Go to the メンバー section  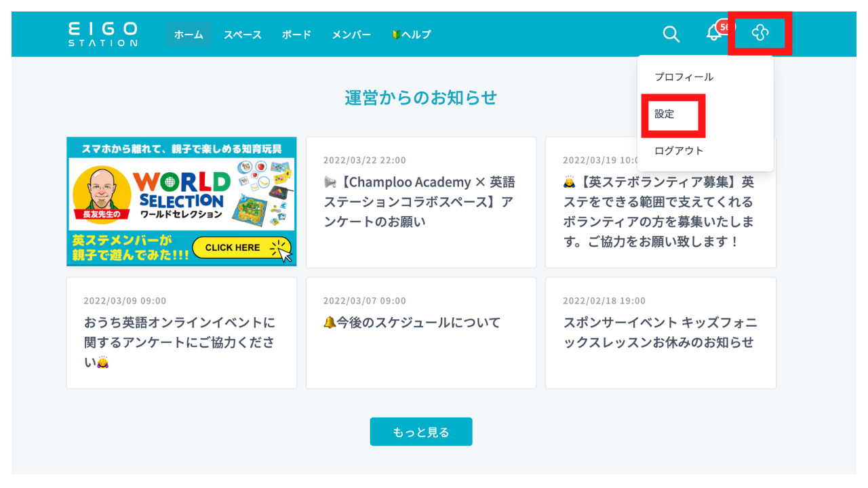coord(351,34)
